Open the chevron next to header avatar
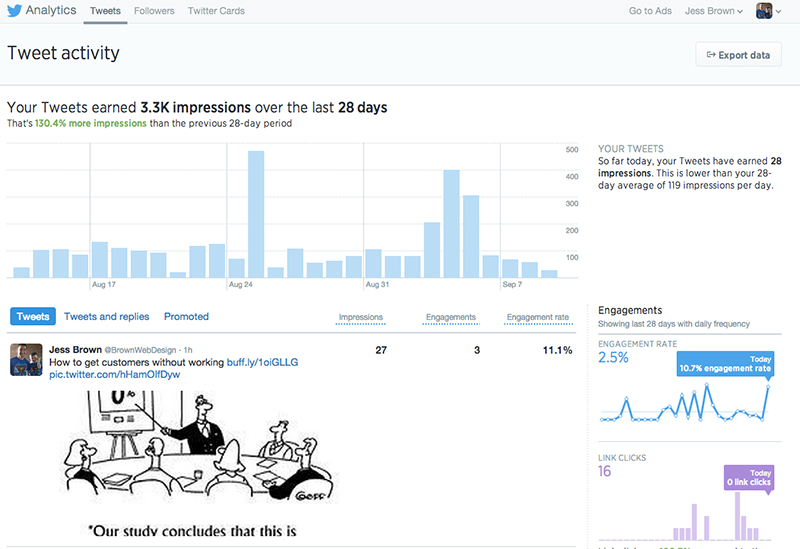Screen dimensions: 800x549 pyautogui.click(x=778, y=11)
